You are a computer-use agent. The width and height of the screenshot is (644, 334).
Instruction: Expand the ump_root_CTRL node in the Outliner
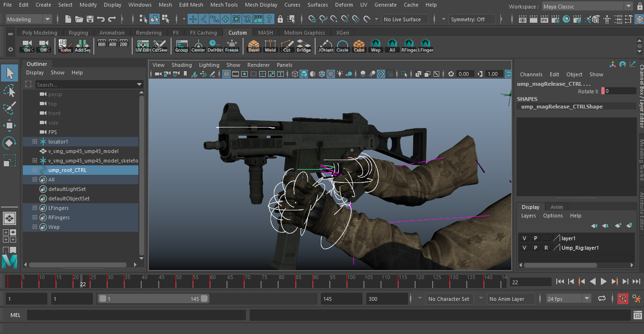click(x=34, y=170)
